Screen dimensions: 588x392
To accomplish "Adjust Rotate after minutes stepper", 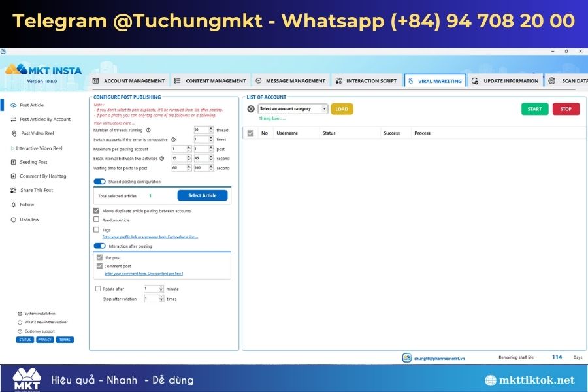I will click(x=154, y=289).
